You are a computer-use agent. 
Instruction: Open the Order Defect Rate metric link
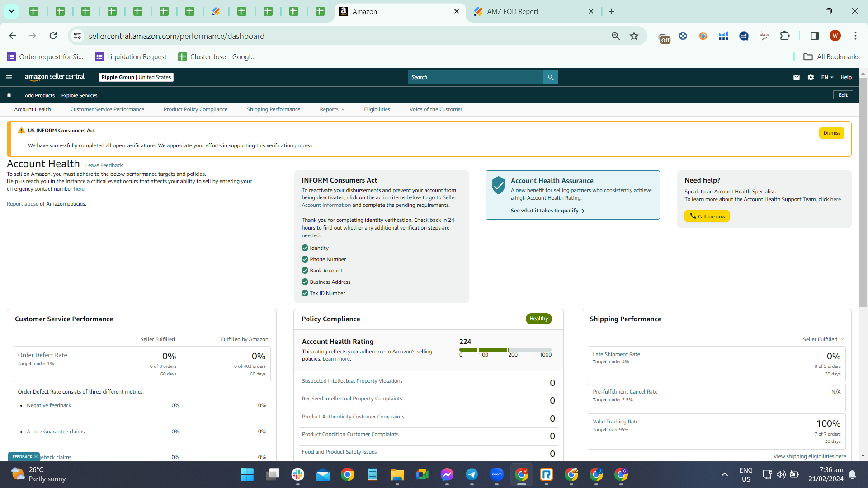42,355
